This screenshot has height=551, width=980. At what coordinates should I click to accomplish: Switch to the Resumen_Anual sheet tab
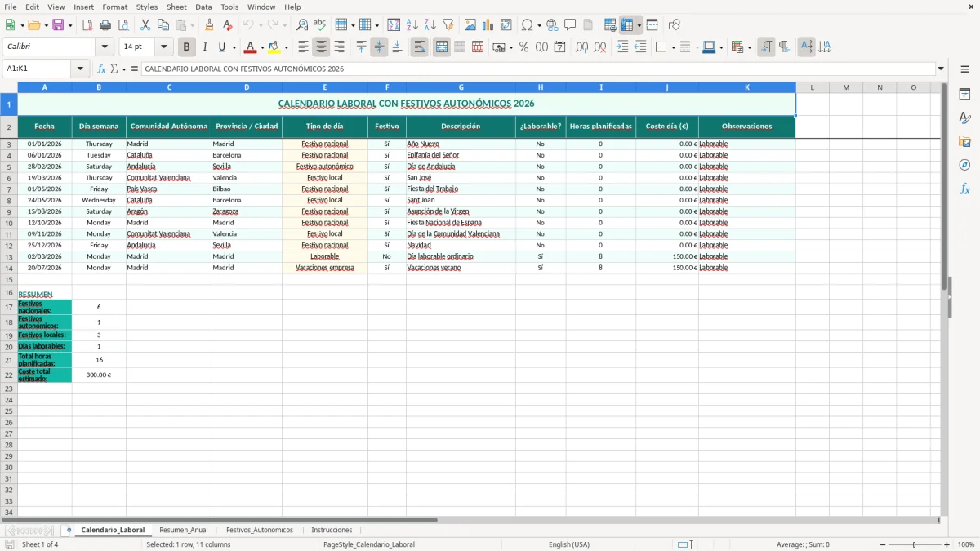coord(184,530)
